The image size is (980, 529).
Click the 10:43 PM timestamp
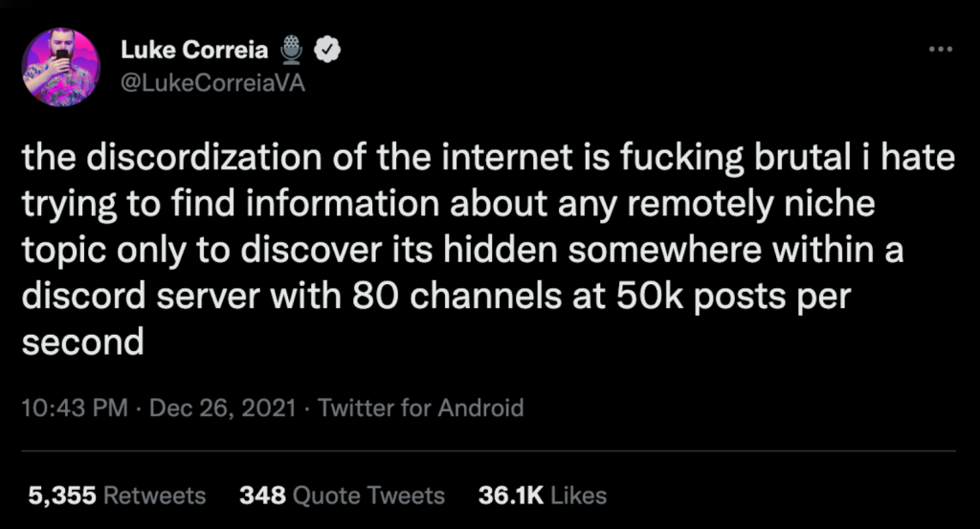tap(74, 408)
